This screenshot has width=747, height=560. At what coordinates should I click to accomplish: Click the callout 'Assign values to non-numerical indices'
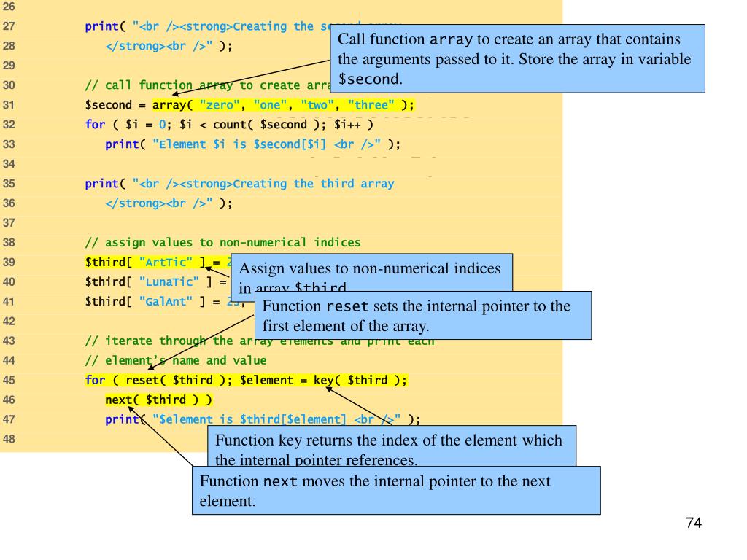tap(371, 273)
